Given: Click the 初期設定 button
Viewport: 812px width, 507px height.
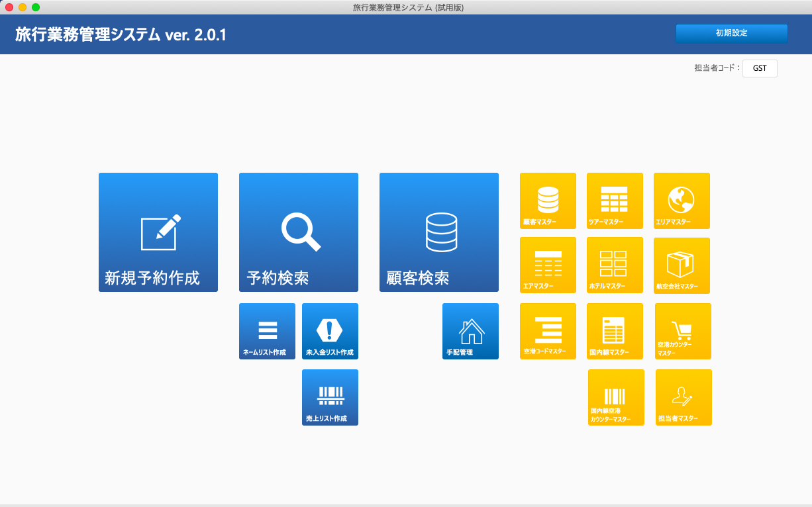Looking at the screenshot, I should pos(732,33).
